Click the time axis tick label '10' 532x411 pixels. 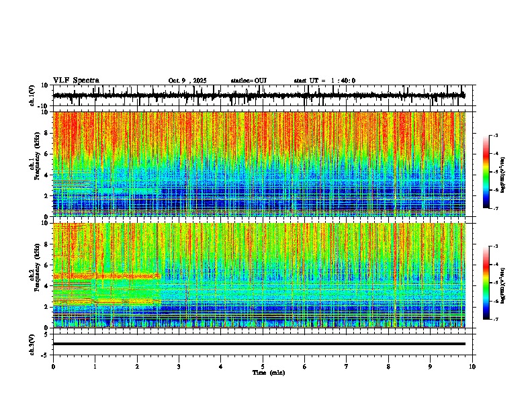click(x=472, y=367)
